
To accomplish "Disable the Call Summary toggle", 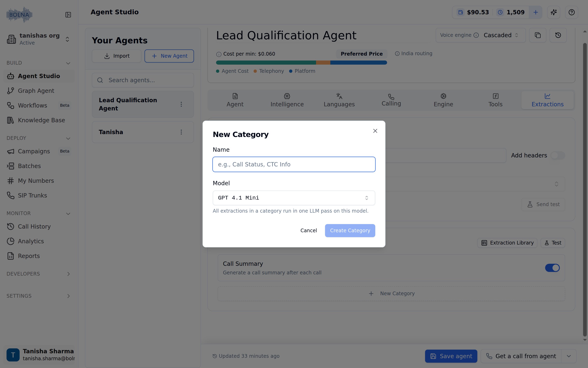I will click(552, 268).
